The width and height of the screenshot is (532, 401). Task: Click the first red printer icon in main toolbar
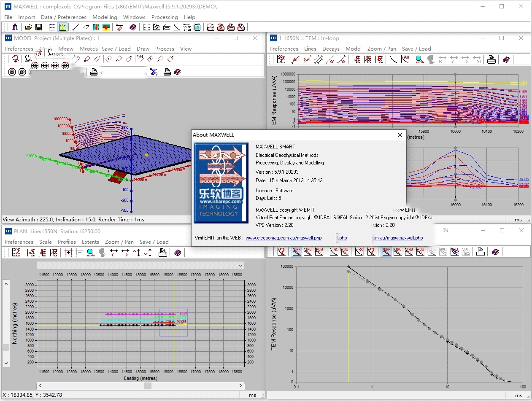211,27
